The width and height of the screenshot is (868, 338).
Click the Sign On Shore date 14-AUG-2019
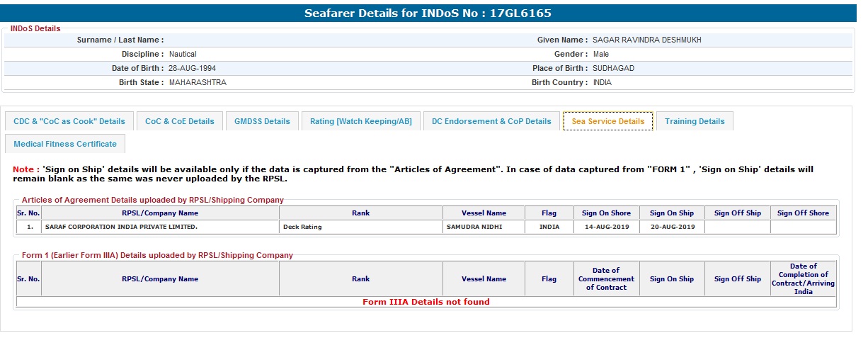pos(606,227)
